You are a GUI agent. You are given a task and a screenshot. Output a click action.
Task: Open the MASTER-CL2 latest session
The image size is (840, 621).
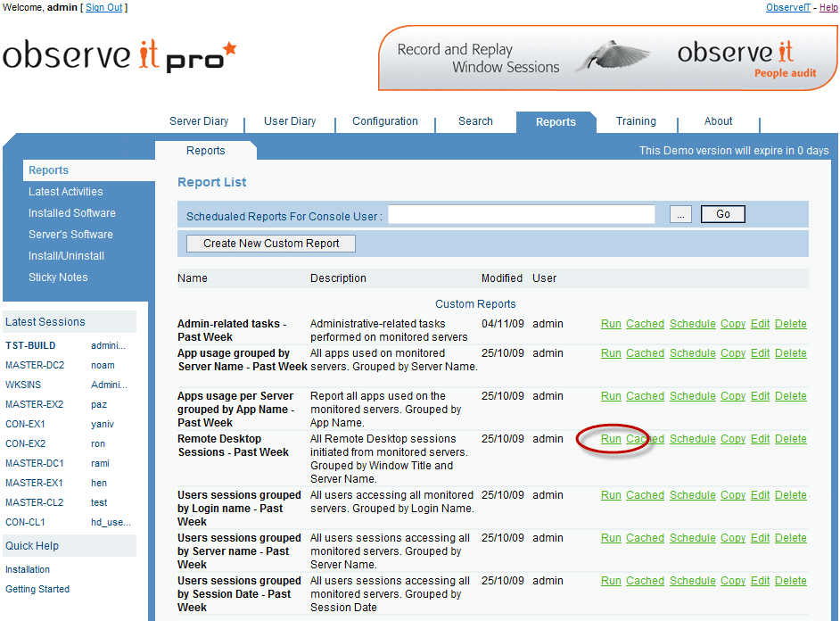click(x=34, y=502)
